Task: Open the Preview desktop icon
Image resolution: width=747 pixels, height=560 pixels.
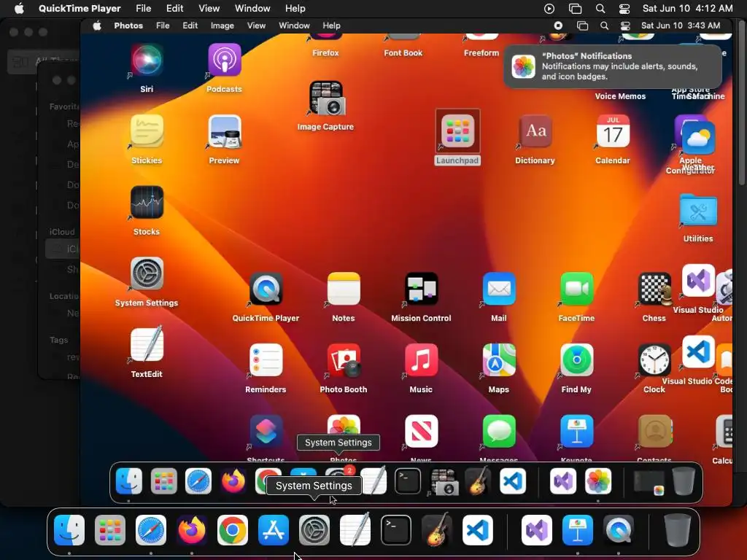Action: 225,131
